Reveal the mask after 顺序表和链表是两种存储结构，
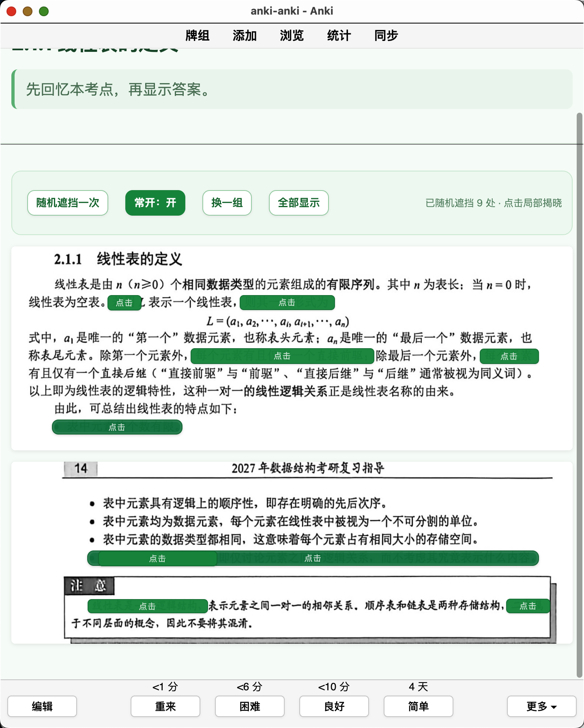Viewport: 584px width, 728px height. [528, 606]
